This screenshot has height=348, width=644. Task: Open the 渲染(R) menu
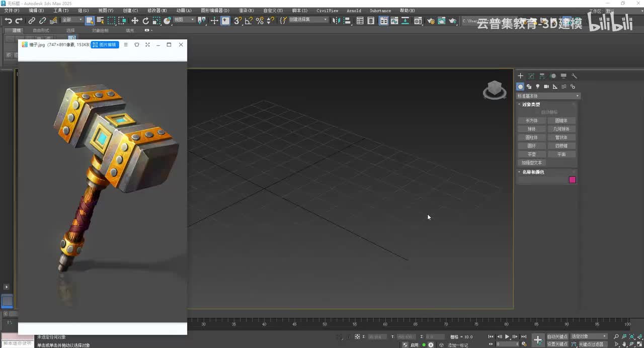246,11
